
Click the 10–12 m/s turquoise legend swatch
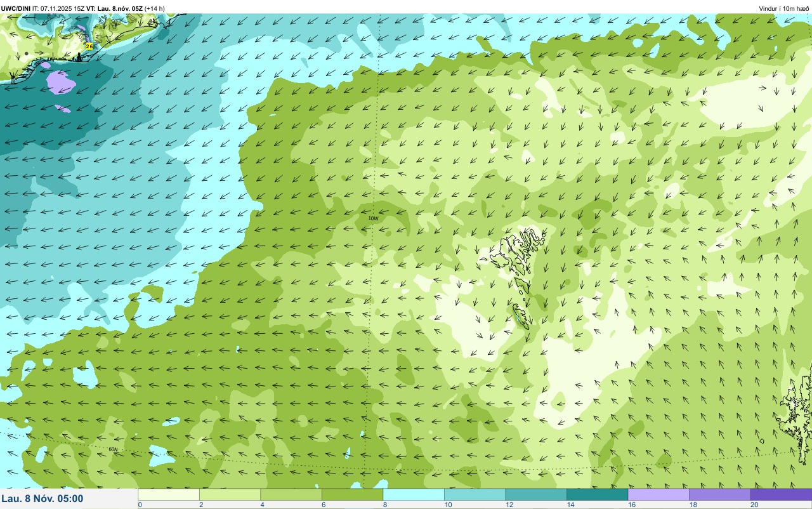tap(475, 494)
